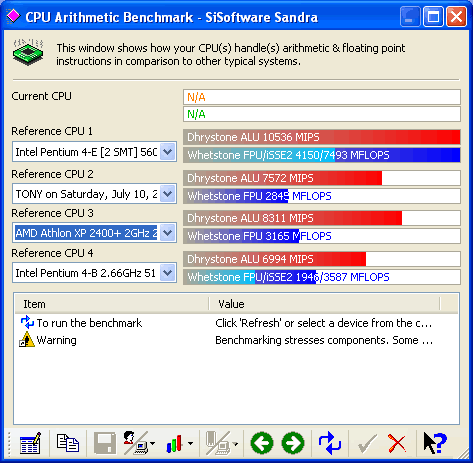The width and height of the screenshot is (473, 463).
Task: Click 'Whetstone FPU/iSSE2 1946/3587 MFLOPS' bar
Action: click(322, 277)
